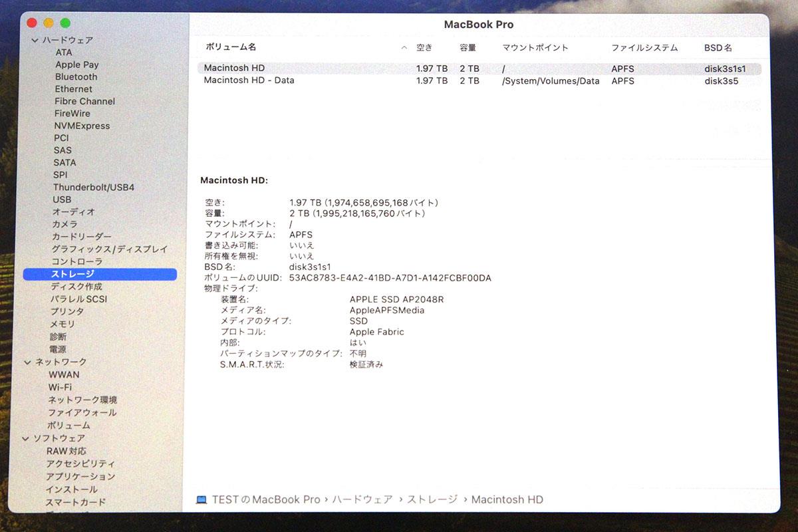The width and height of the screenshot is (798, 532).
Task: Select Wi-Fi under ネットワーク
Action: point(60,387)
